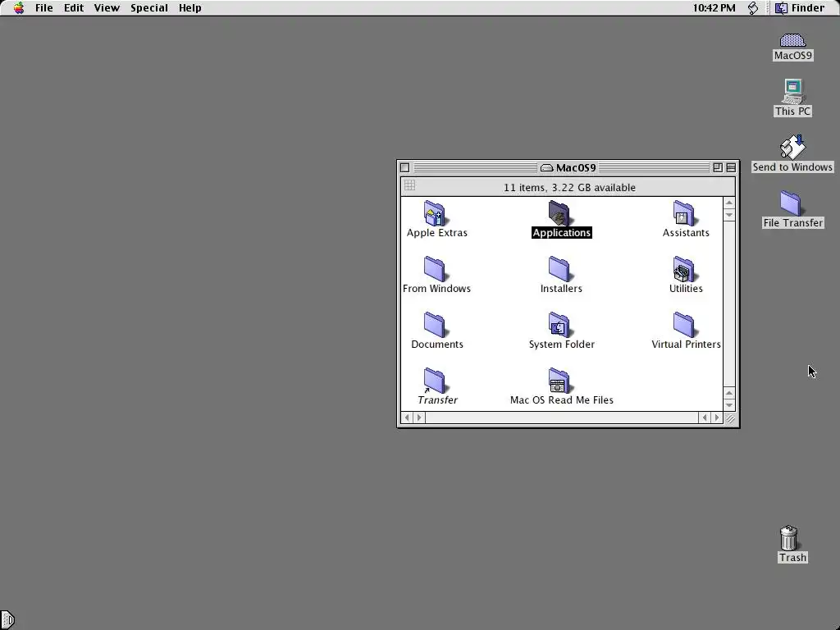Close the MacOS9 window with close box
840x630 pixels.
point(405,167)
